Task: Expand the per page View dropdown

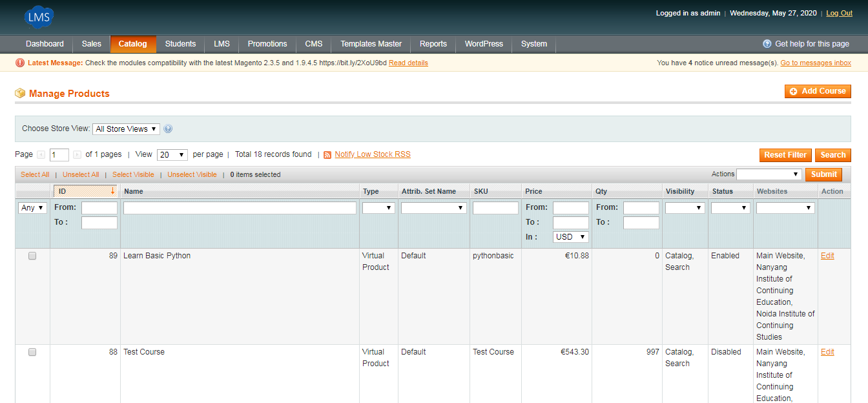Action: coord(172,155)
